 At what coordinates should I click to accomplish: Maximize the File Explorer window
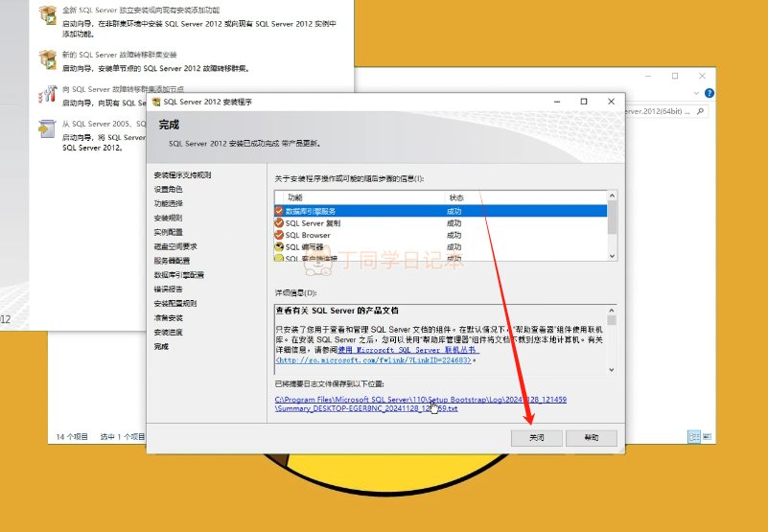tap(675, 76)
